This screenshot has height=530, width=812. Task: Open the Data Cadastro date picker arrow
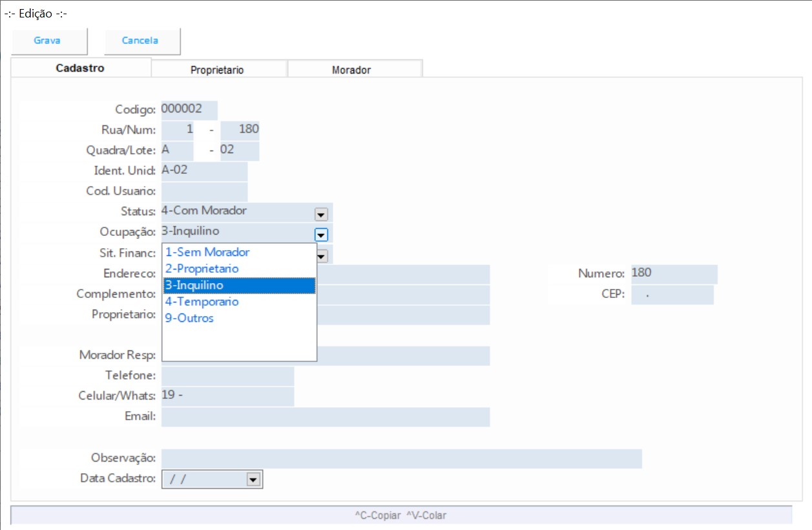click(253, 479)
